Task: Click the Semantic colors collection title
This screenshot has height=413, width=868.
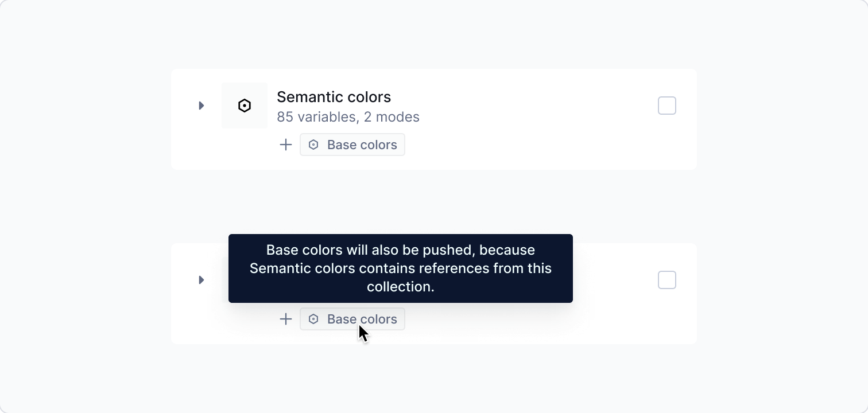Action: [x=334, y=97]
